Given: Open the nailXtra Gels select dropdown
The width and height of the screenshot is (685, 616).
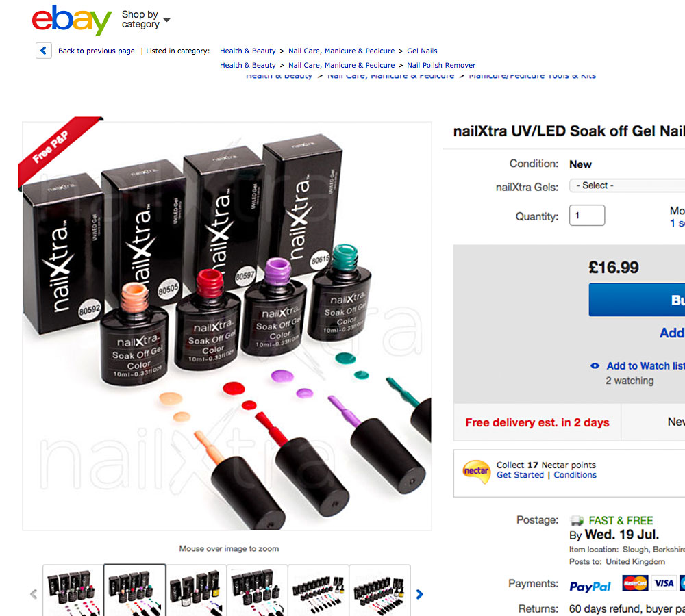Looking at the screenshot, I should pos(627,185).
